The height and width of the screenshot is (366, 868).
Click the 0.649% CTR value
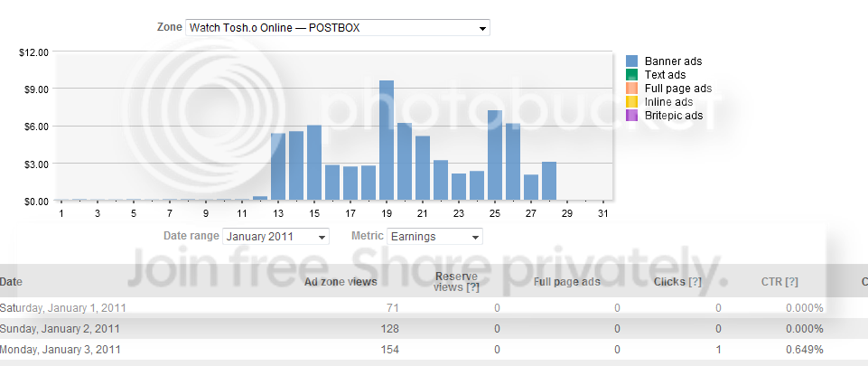click(805, 350)
